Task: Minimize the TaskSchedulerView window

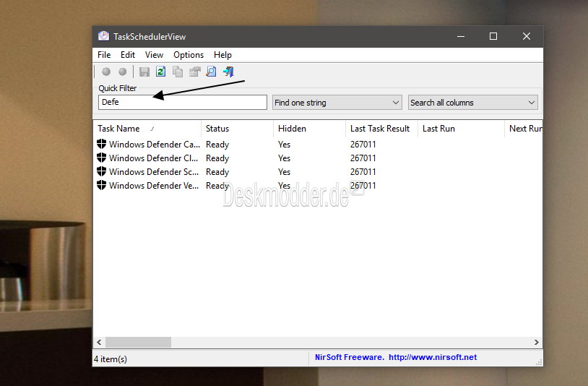Action: [461, 36]
